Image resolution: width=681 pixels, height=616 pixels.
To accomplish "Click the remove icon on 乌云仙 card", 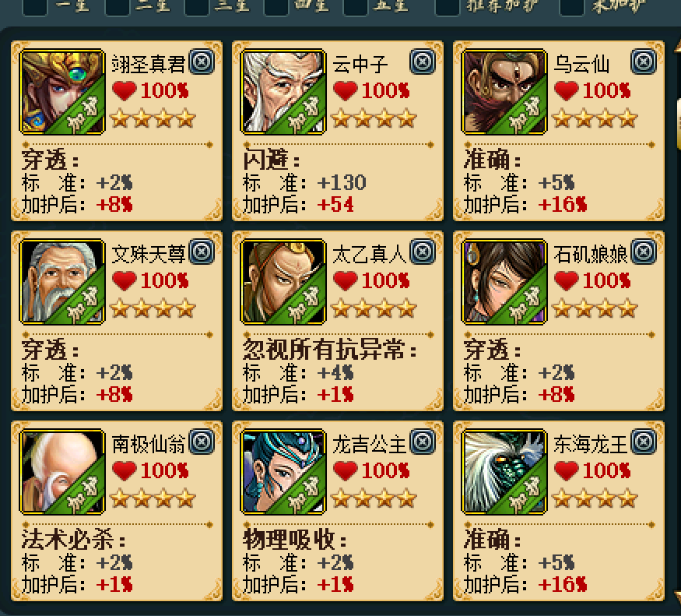I will (644, 62).
